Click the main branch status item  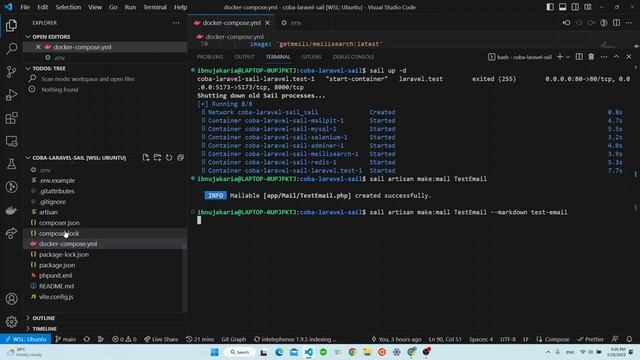point(65,339)
